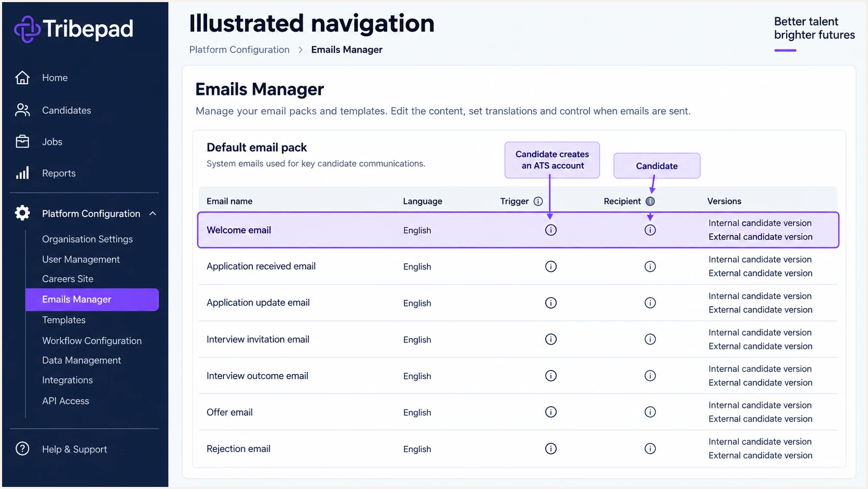Open recipient info for Rejection email
This screenshot has width=868, height=489.
point(650,448)
